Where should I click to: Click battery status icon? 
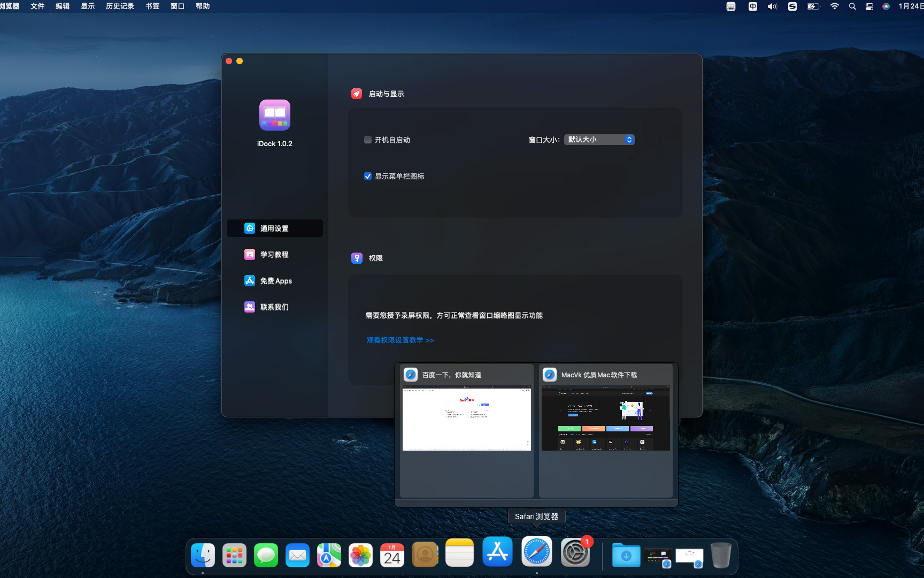[x=813, y=6]
